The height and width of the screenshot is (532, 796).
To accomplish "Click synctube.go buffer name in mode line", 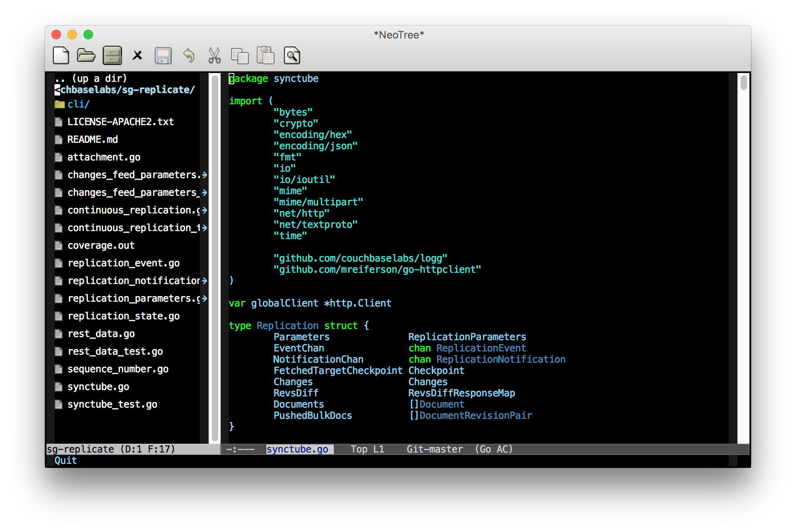I will coord(297,449).
